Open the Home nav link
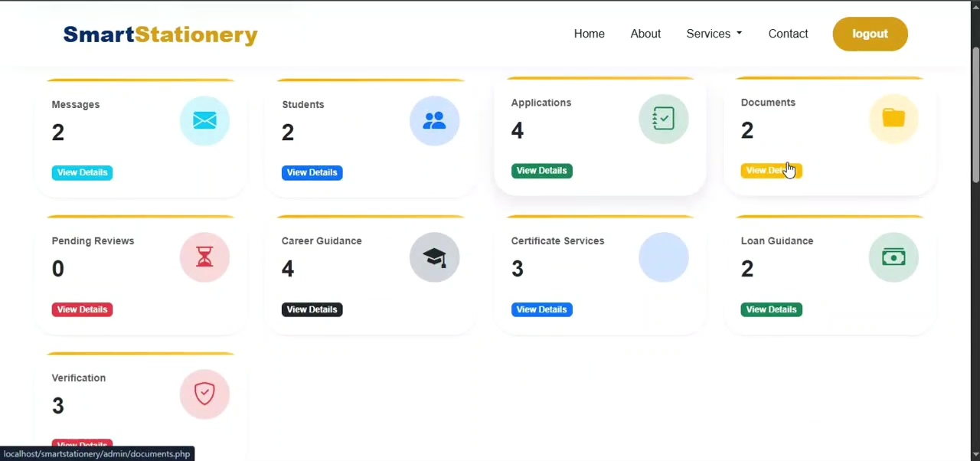This screenshot has height=461, width=980. (590, 34)
